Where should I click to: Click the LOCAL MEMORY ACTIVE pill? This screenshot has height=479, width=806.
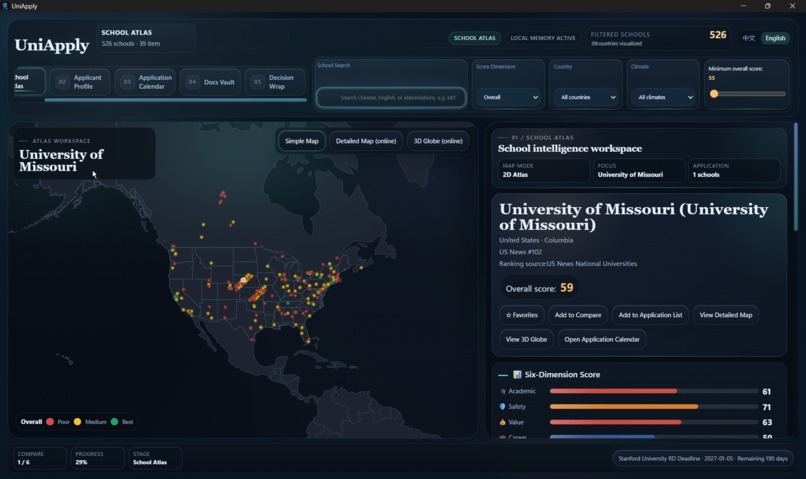click(x=543, y=38)
